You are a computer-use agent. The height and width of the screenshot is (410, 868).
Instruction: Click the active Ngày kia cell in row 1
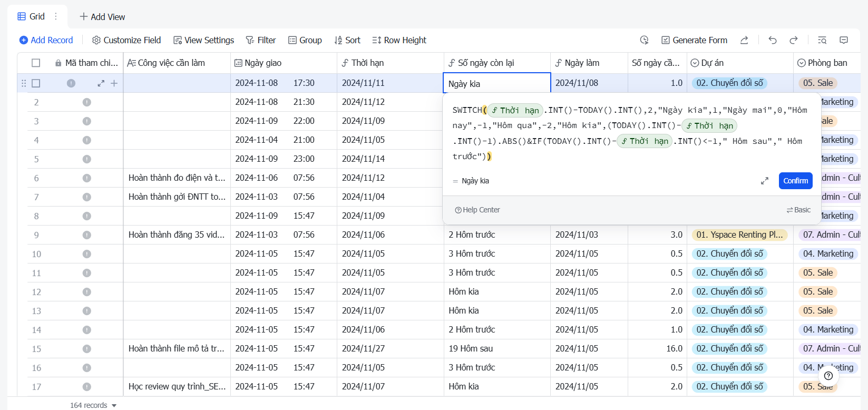coord(497,83)
